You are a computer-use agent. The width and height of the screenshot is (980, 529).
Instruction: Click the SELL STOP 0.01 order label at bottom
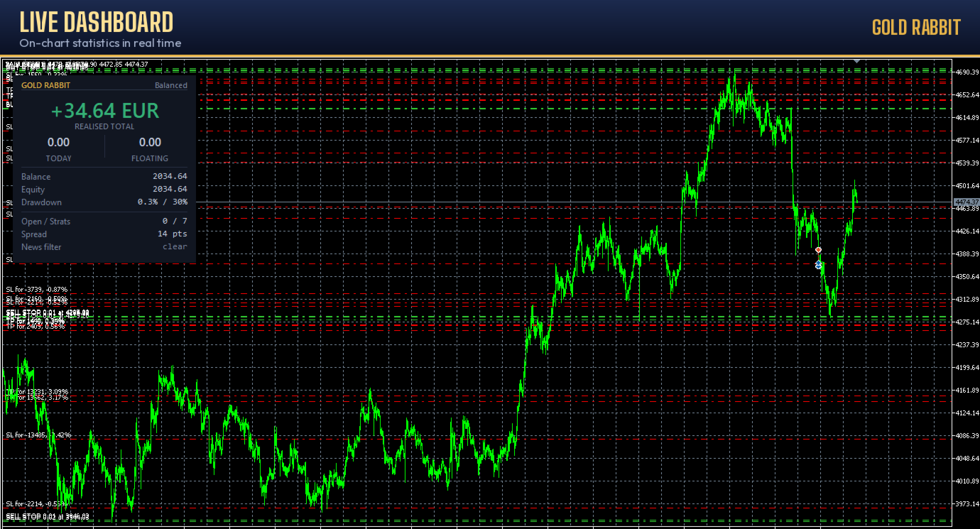[x=48, y=516]
